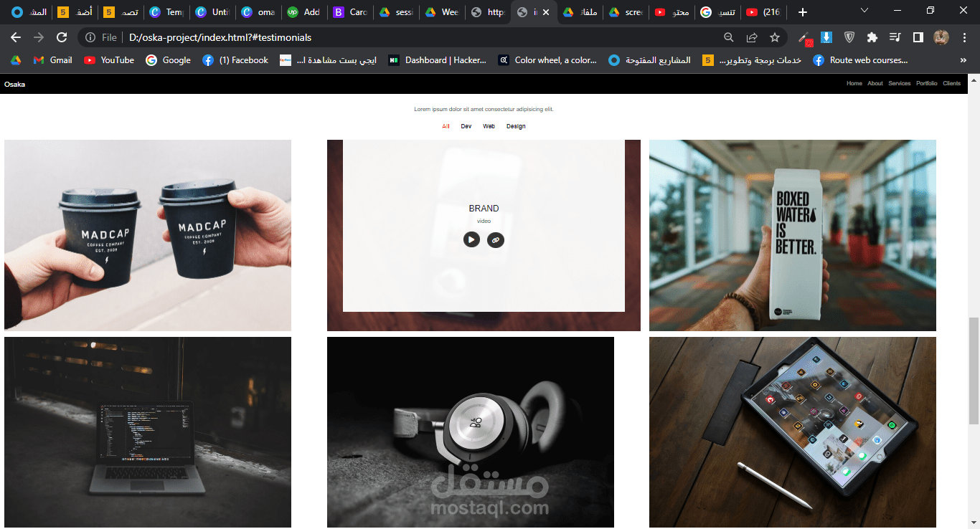This screenshot has height=529, width=980.
Task: Open the iPad tablet image
Action: pos(793,432)
